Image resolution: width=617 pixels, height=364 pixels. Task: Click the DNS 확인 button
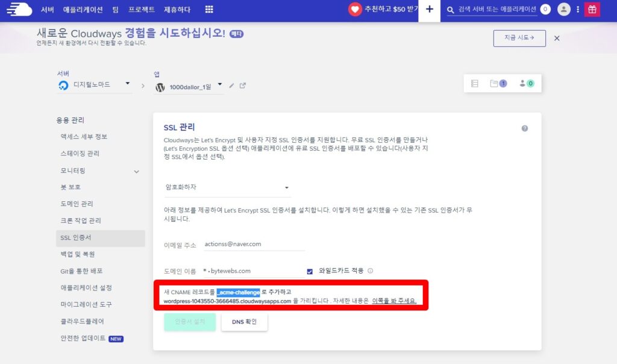tap(245, 321)
